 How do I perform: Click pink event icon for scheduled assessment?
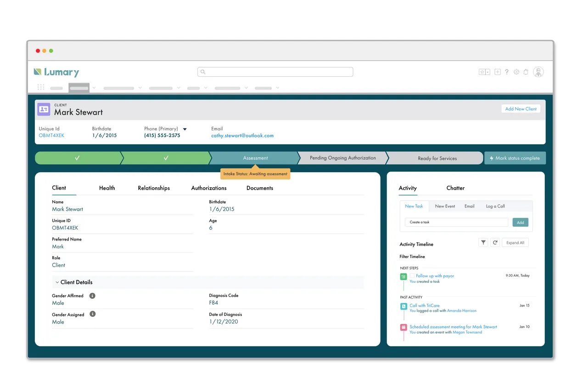tap(404, 327)
